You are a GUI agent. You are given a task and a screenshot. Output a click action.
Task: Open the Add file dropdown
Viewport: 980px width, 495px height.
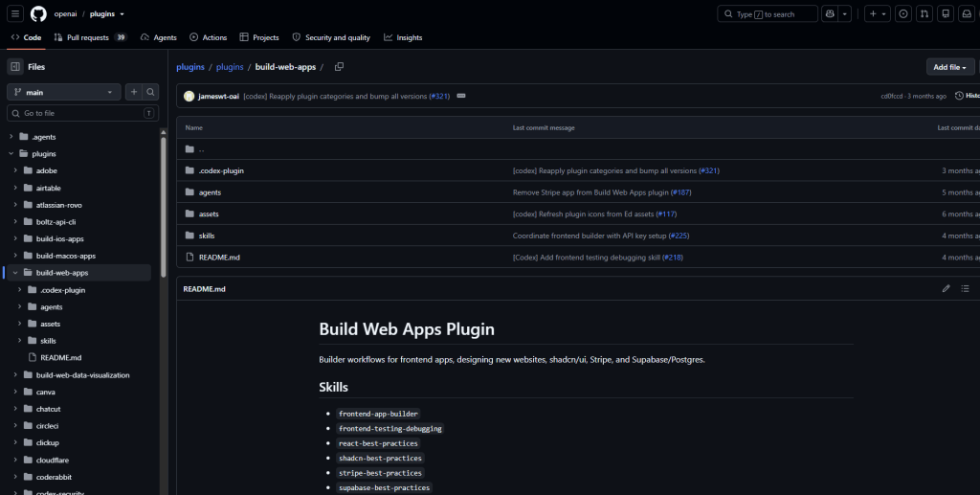[950, 67]
